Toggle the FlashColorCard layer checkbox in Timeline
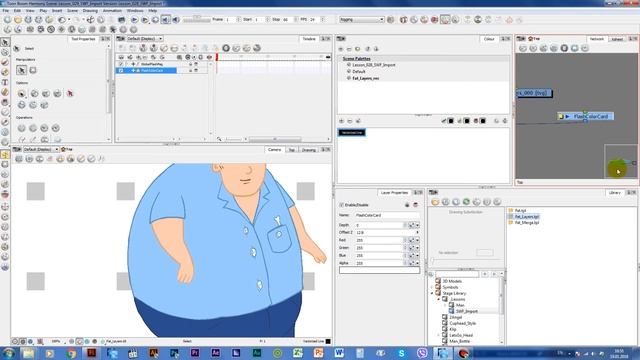640x360 pixels. (x=121, y=71)
